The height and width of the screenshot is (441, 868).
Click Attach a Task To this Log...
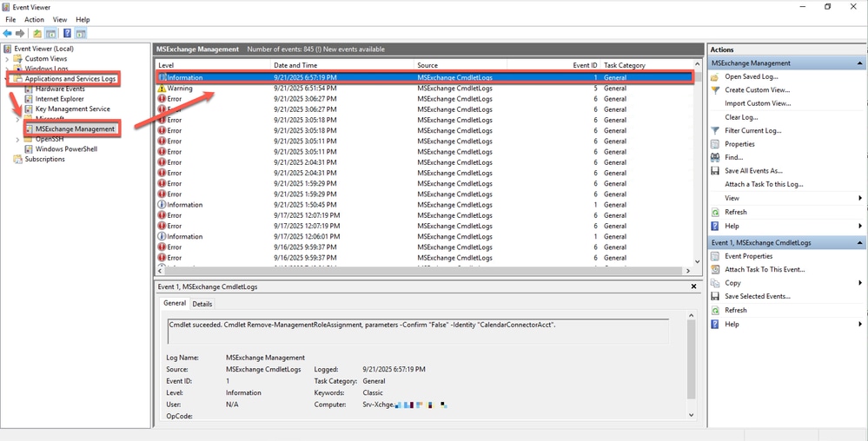764,184
